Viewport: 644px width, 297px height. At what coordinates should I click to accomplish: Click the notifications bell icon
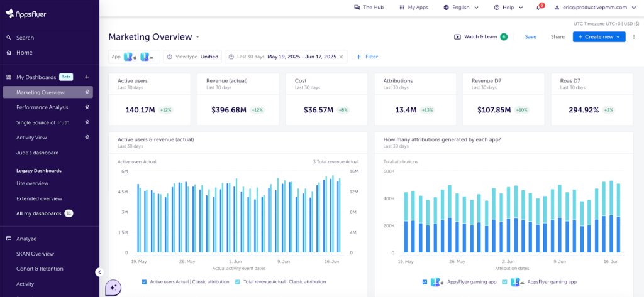(539, 8)
